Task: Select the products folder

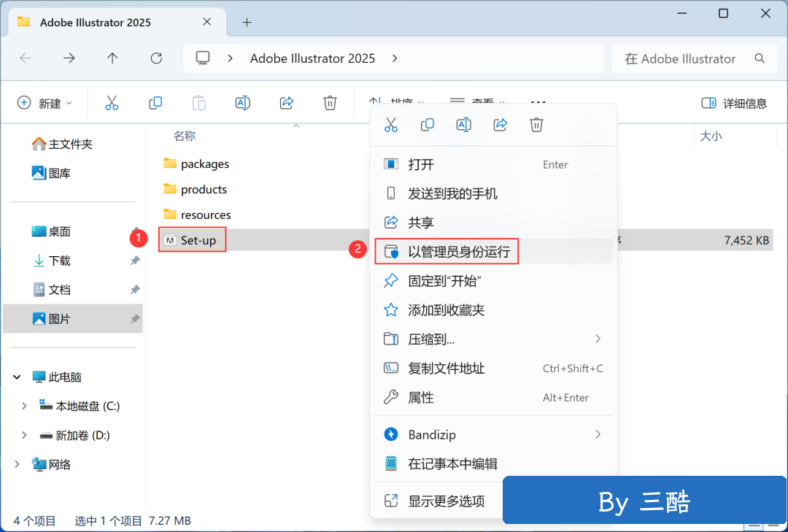Action: click(x=195, y=189)
